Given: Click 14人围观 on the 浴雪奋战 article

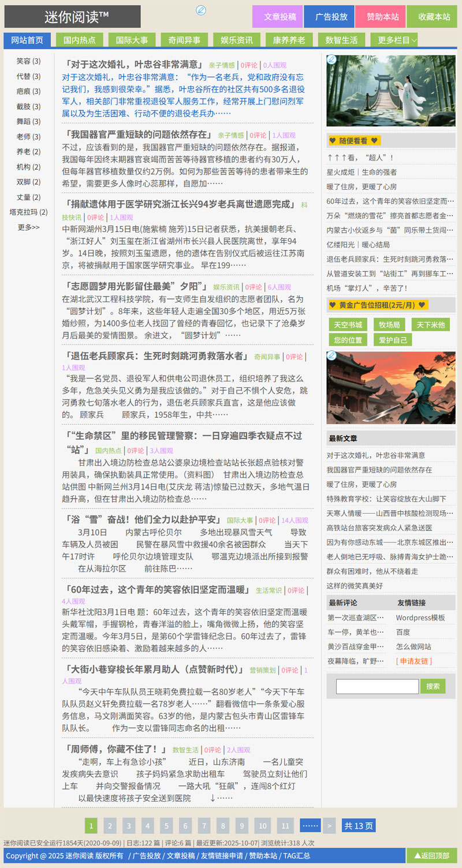Looking at the screenshot, I should pos(295,521).
